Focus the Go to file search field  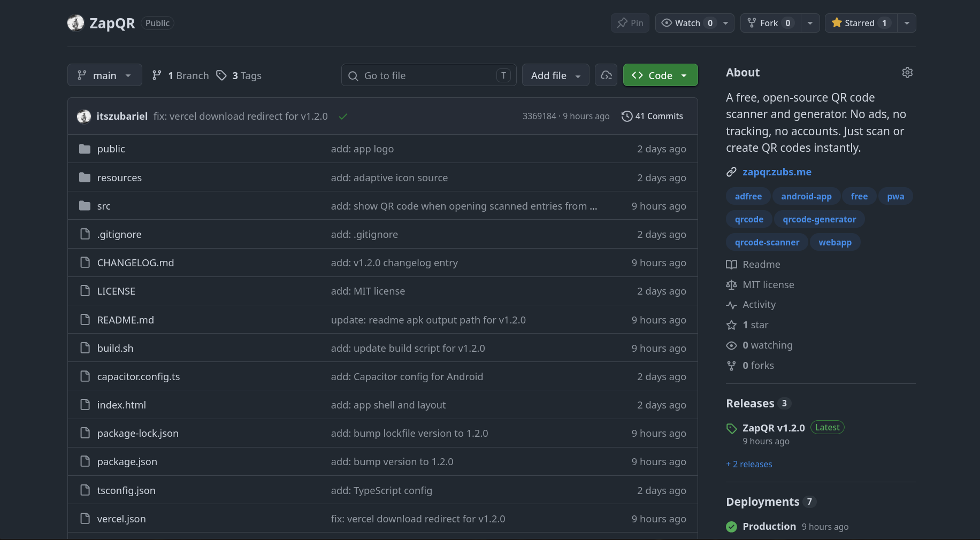tap(429, 75)
